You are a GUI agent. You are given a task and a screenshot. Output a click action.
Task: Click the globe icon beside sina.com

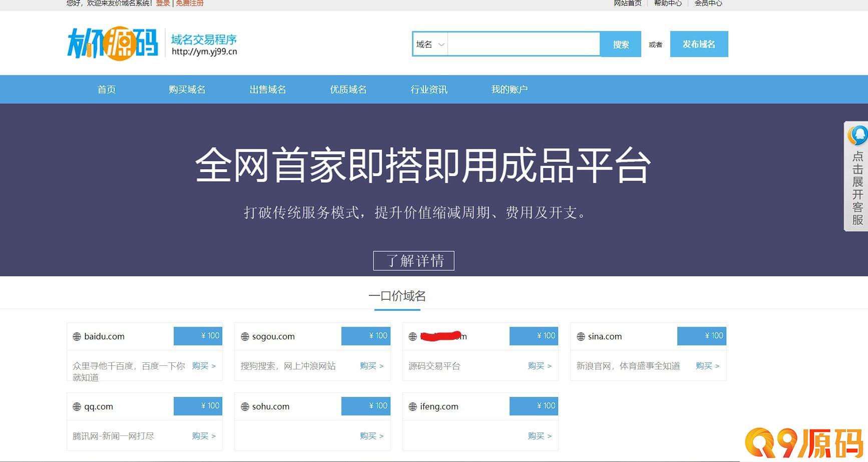click(581, 337)
